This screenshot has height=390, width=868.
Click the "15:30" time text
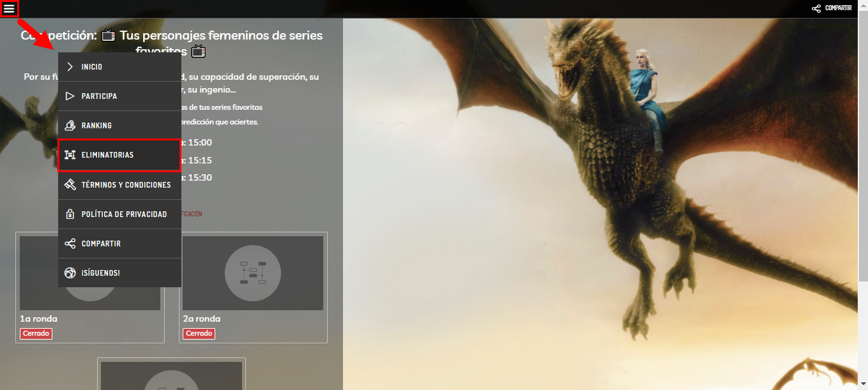point(199,177)
